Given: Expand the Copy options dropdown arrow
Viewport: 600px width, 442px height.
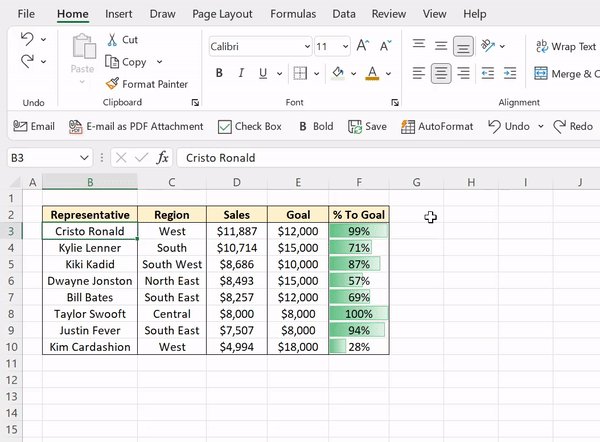Looking at the screenshot, I should click(160, 62).
